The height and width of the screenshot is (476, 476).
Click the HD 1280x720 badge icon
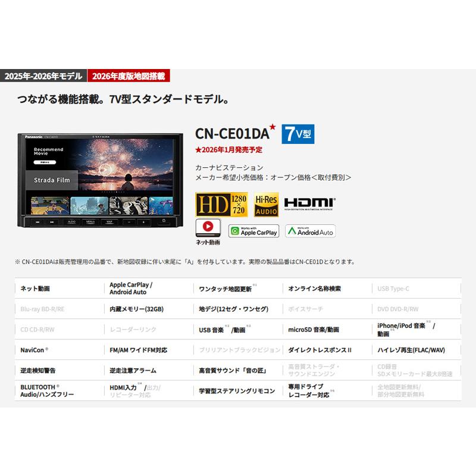pos(221,205)
